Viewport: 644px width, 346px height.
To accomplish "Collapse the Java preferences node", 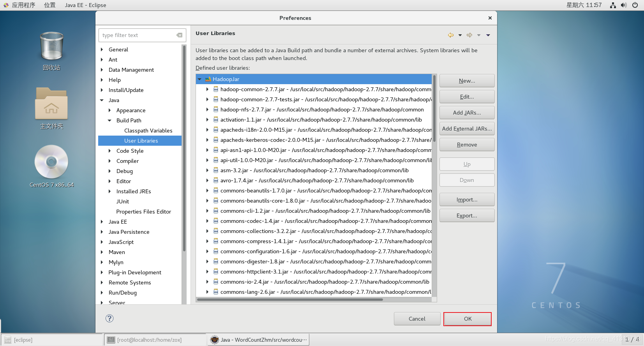I will 102,100.
